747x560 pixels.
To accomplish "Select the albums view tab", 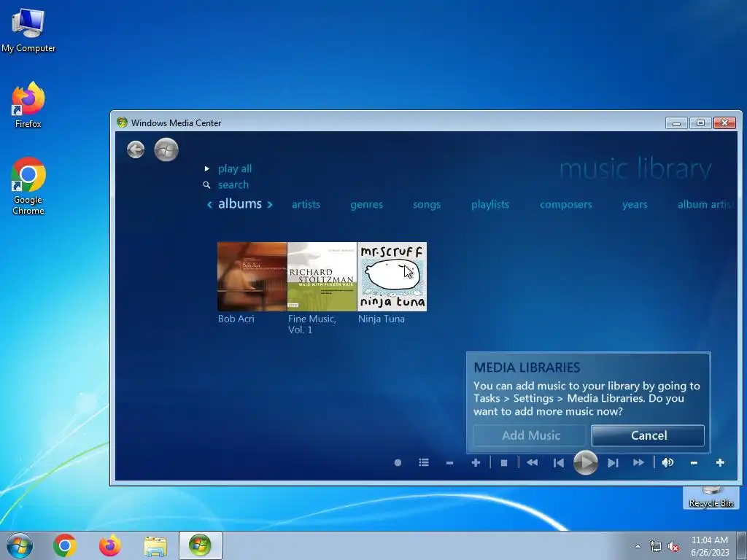I will pyautogui.click(x=239, y=204).
